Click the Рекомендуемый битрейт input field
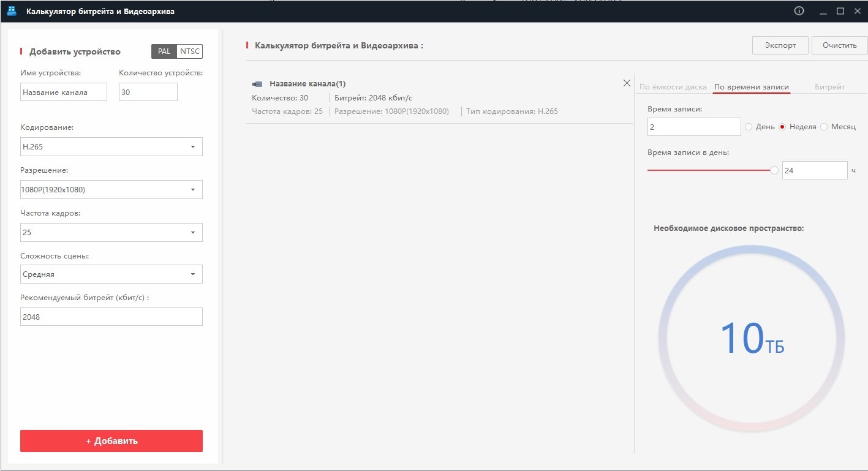Screen dimensions: 868x471 [111, 317]
